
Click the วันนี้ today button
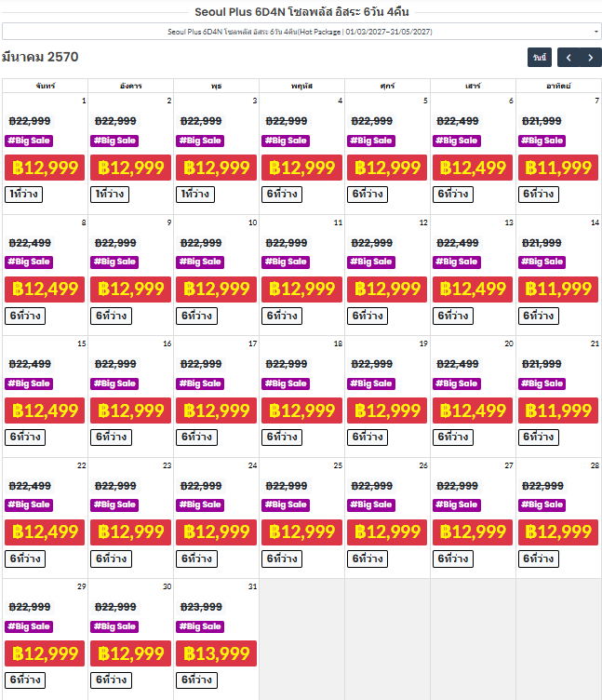539,58
